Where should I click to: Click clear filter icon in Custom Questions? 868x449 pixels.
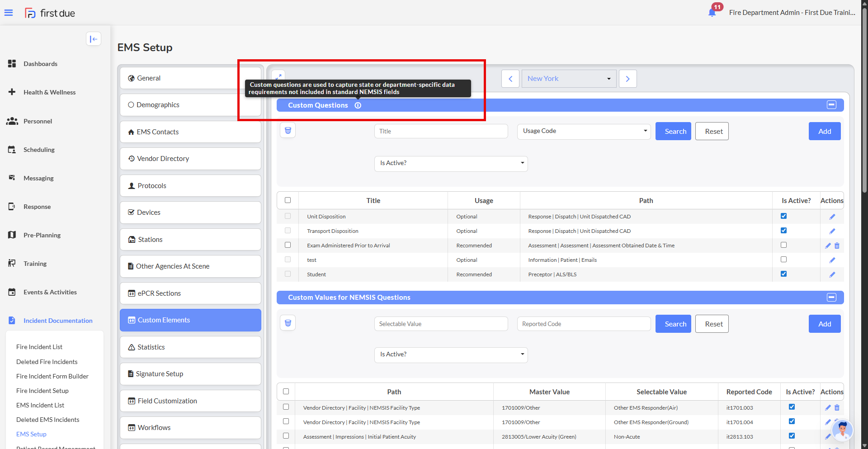(x=288, y=131)
